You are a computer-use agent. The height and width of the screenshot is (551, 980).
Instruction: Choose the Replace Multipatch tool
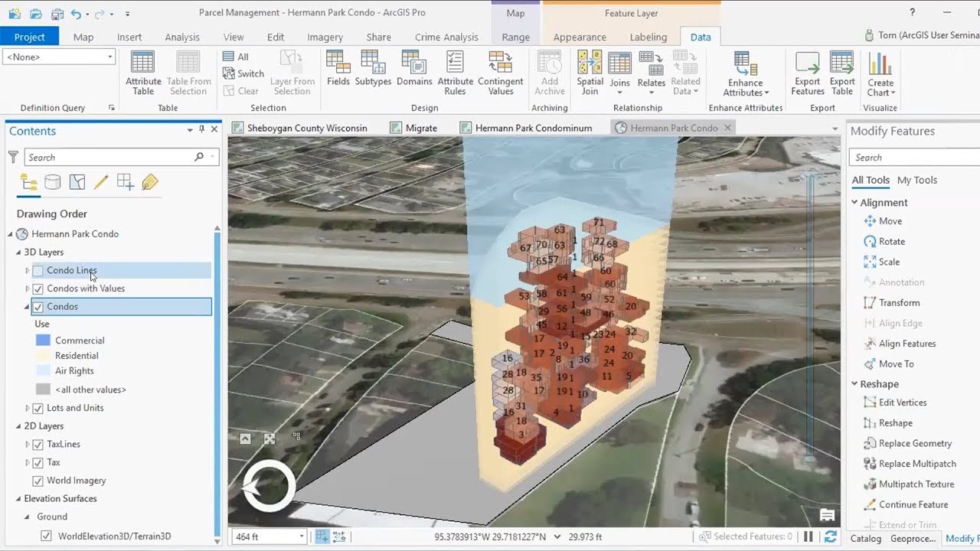[910, 464]
